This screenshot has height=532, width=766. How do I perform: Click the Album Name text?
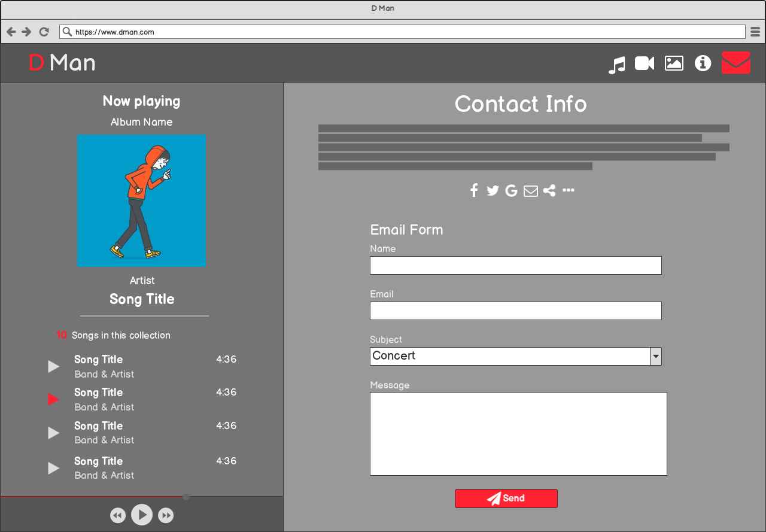[x=142, y=122]
